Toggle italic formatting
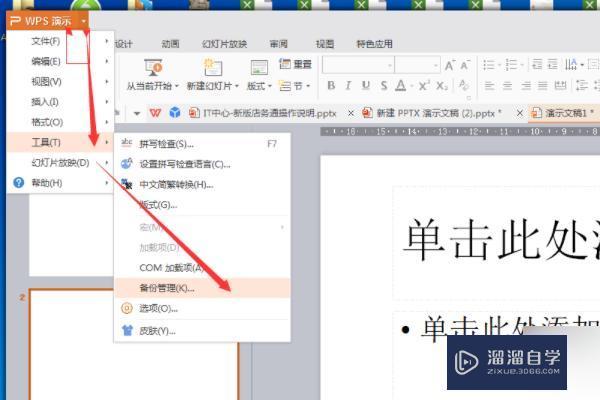This screenshot has width=600, height=400. pos(348,85)
